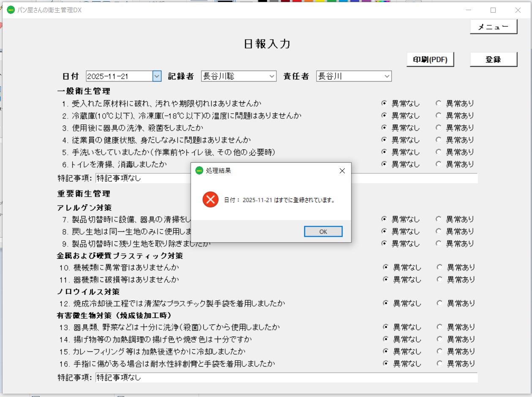Click OK in the 処理結果 dialog
The width and height of the screenshot is (532, 397).
point(323,232)
